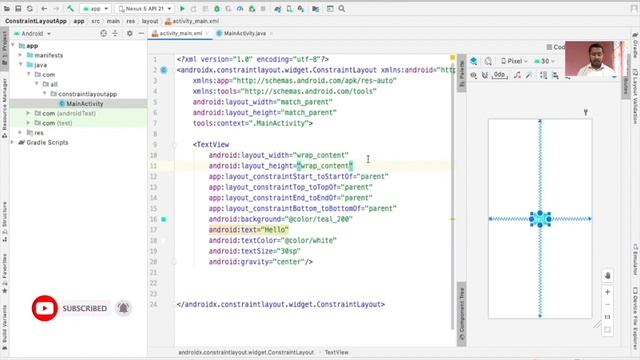
Task: Open the Palette vertical tab
Action: tap(462, 73)
